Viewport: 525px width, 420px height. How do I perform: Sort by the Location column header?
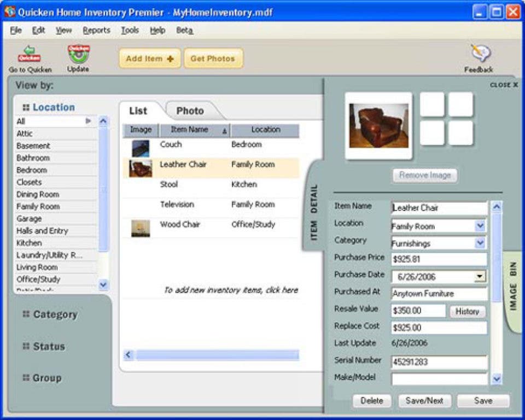pos(265,130)
